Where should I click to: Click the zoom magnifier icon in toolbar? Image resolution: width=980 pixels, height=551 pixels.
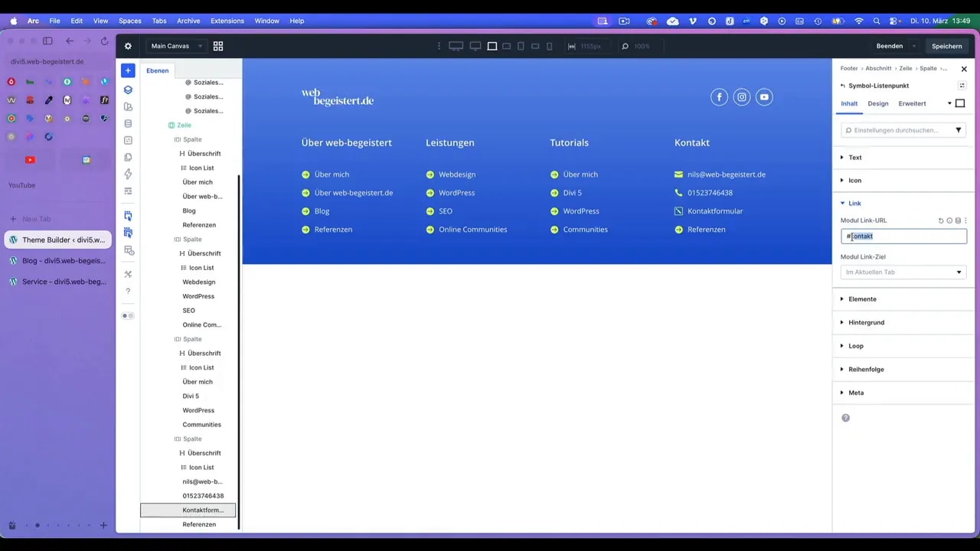tap(625, 46)
